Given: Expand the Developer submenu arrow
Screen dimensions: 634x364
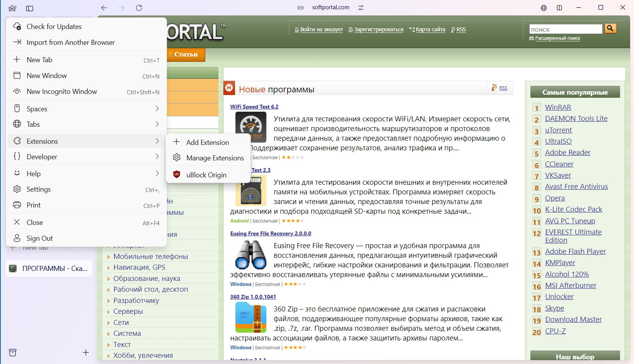Looking at the screenshot, I should 157,156.
